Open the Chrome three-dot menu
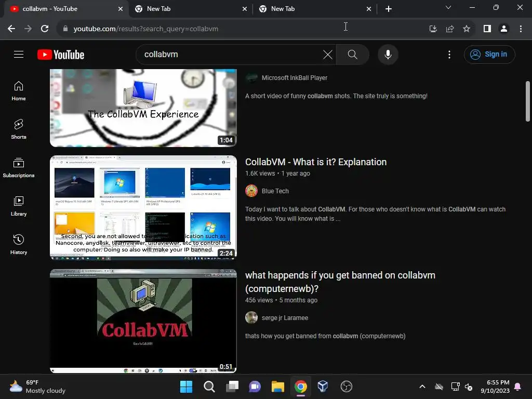The image size is (532, 399). [521, 29]
